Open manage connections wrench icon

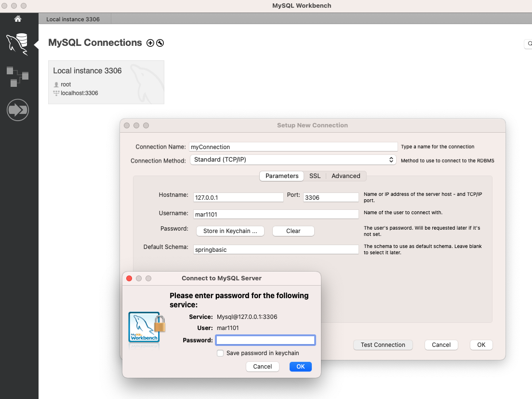[160, 43]
